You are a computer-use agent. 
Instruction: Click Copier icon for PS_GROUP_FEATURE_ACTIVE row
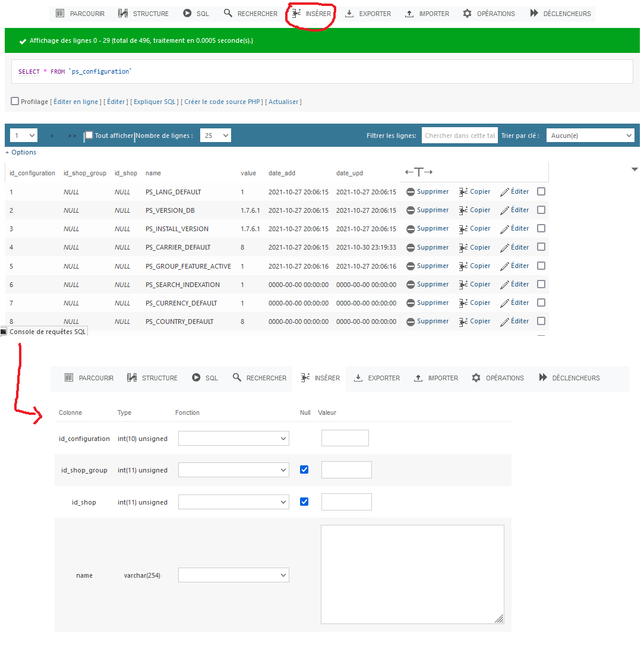tap(463, 266)
